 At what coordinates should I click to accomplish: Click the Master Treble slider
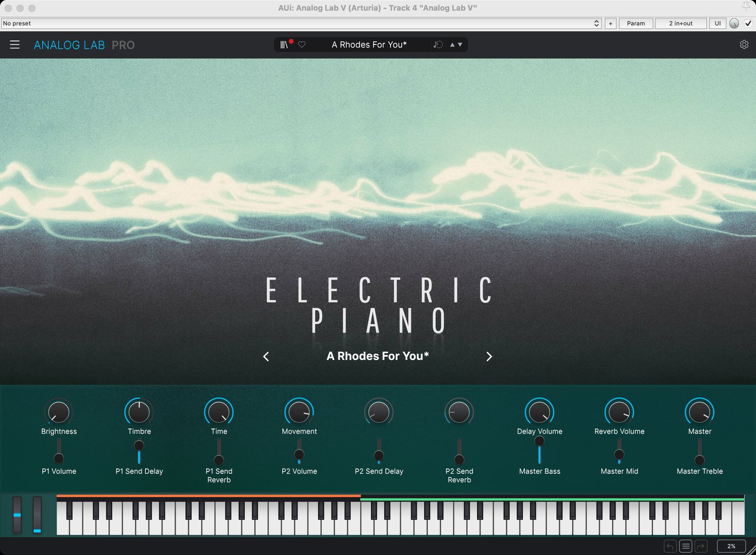pos(699,451)
